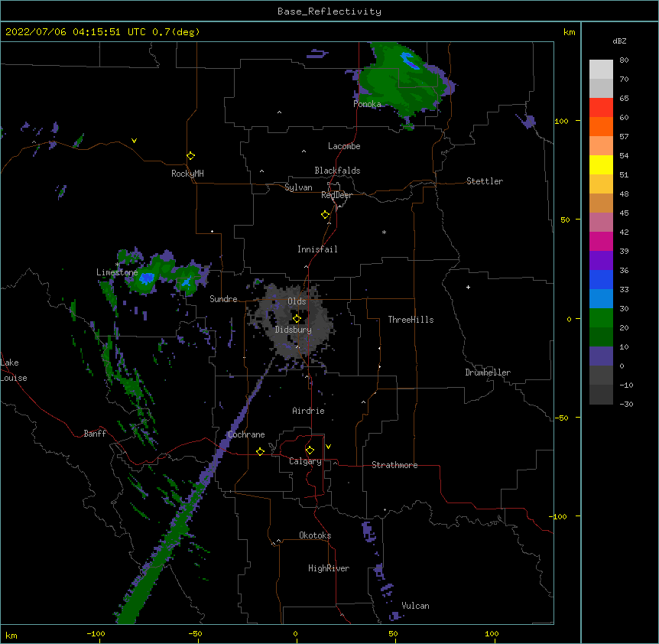This screenshot has width=659, height=644.
Task: Click the Strathmore city label
Action: 394,465
